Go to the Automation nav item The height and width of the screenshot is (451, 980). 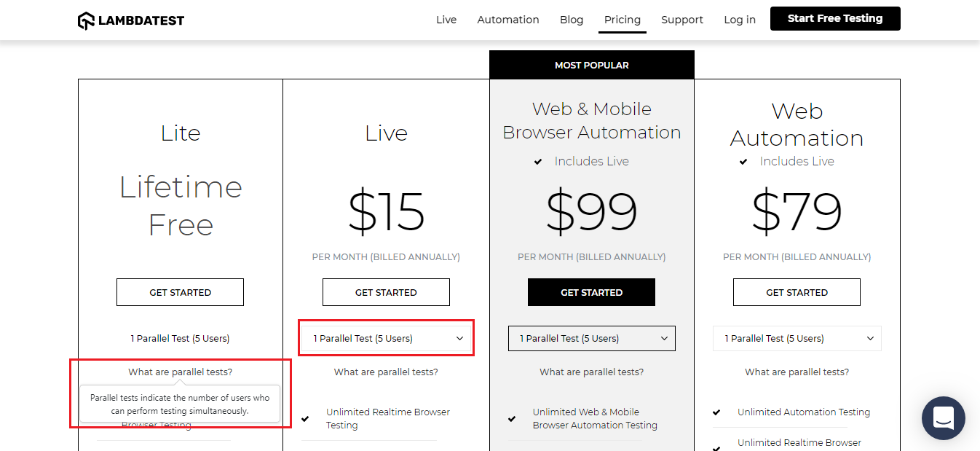coord(508,20)
